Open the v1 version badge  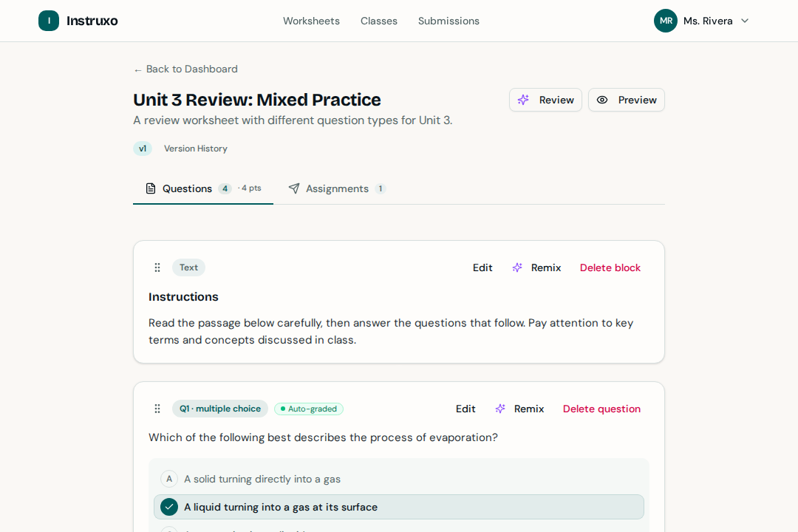(x=143, y=149)
